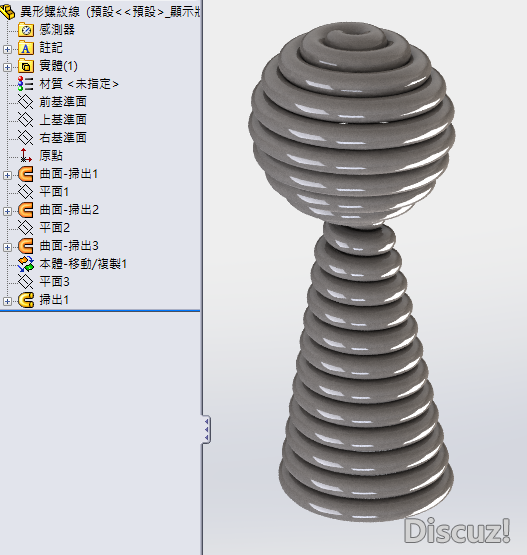Click the 平面2 plane icon

pyautogui.click(x=26, y=228)
